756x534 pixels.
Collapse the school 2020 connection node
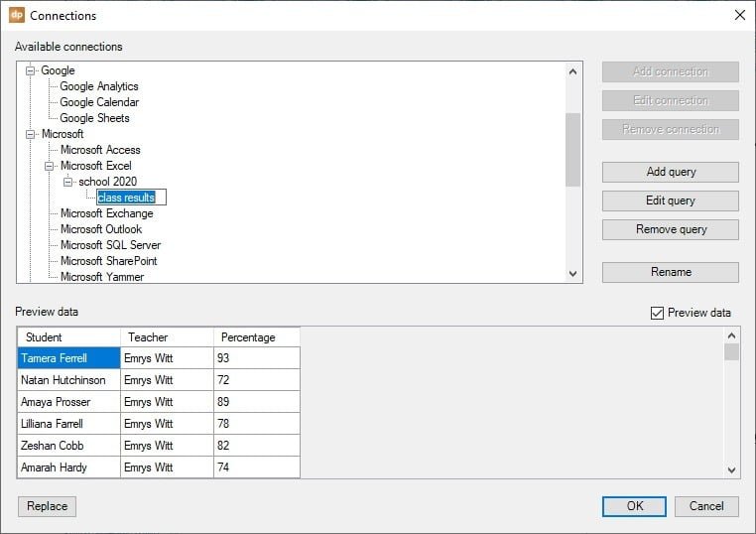tap(69, 182)
